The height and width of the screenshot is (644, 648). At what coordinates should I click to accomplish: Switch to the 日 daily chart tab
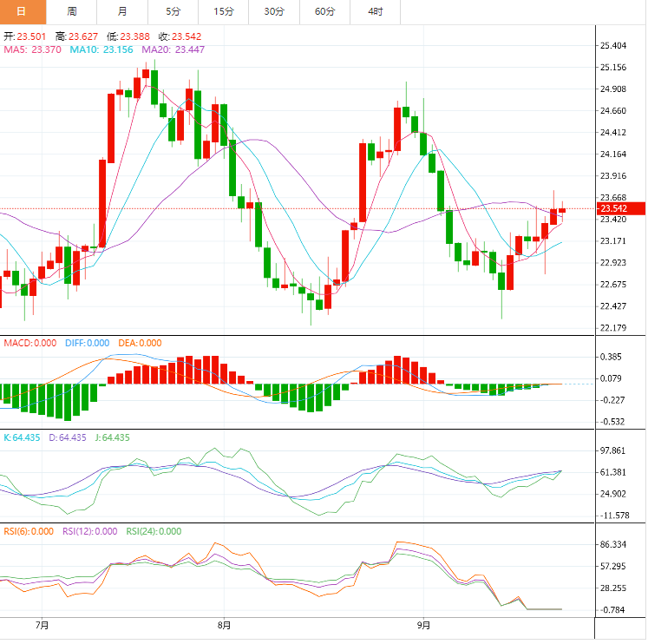(x=22, y=11)
